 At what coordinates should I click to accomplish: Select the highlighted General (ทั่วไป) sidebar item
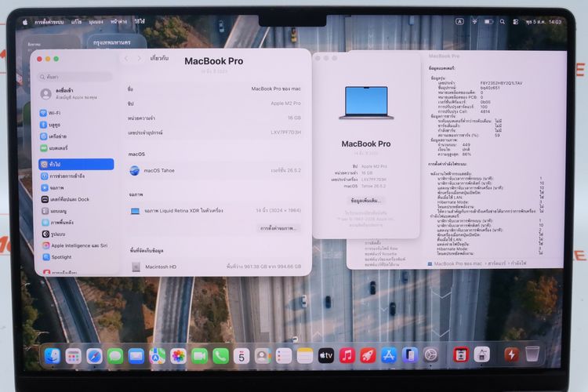76,165
